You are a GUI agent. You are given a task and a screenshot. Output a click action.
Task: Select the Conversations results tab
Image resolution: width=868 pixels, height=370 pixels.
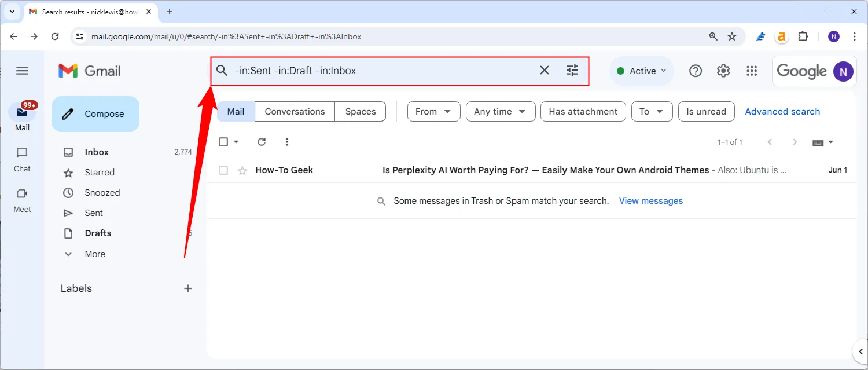[295, 112]
